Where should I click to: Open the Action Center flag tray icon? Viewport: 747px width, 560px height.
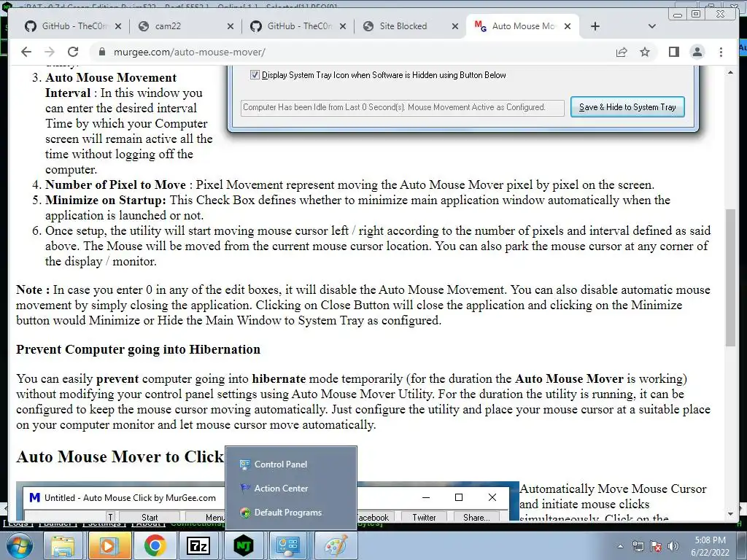coord(656,547)
